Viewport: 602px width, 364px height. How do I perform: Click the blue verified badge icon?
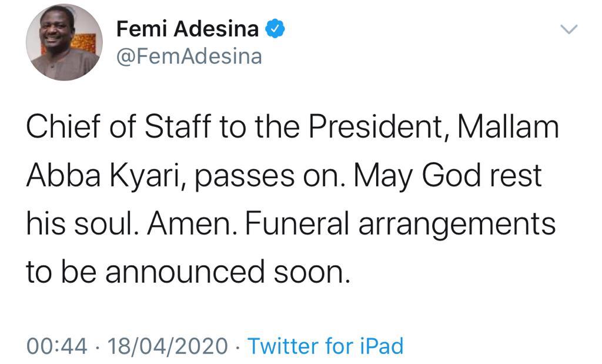(x=275, y=29)
